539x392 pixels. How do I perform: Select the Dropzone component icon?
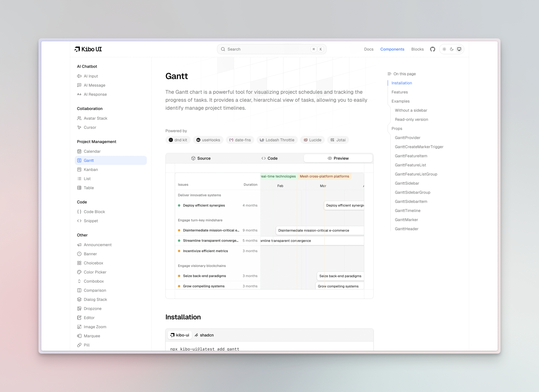click(x=79, y=308)
